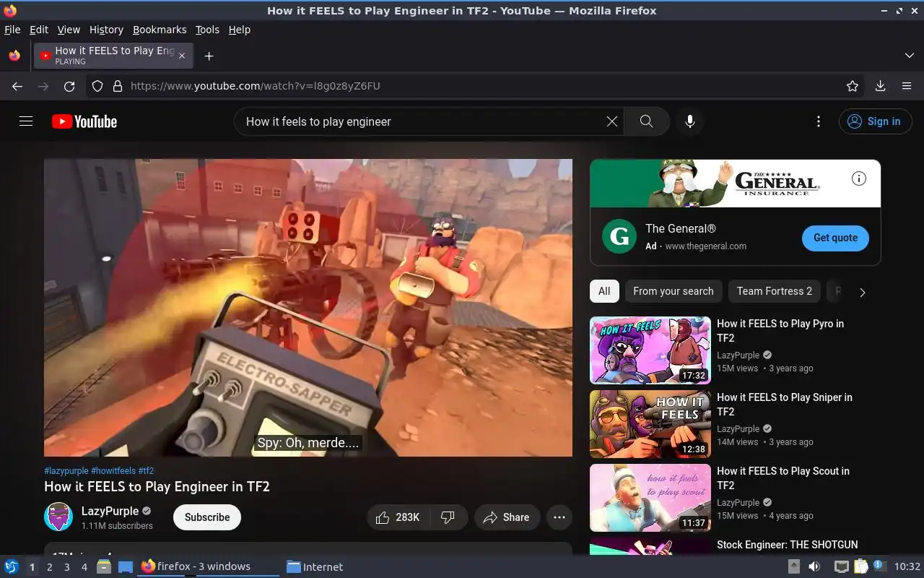Open the Edit menu
This screenshot has height=578, width=924.
39,30
